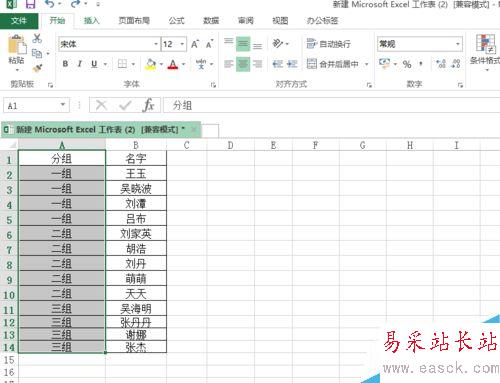Switch to the 页面布局 tab
This screenshot has height=383, width=500.
[134, 21]
